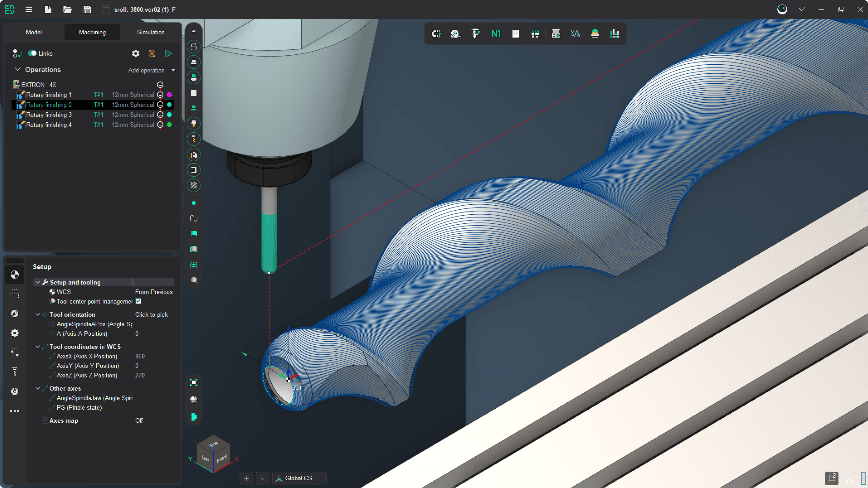The height and width of the screenshot is (488, 868).
Task: Click the hamburger menu icon
Action: tap(29, 9)
